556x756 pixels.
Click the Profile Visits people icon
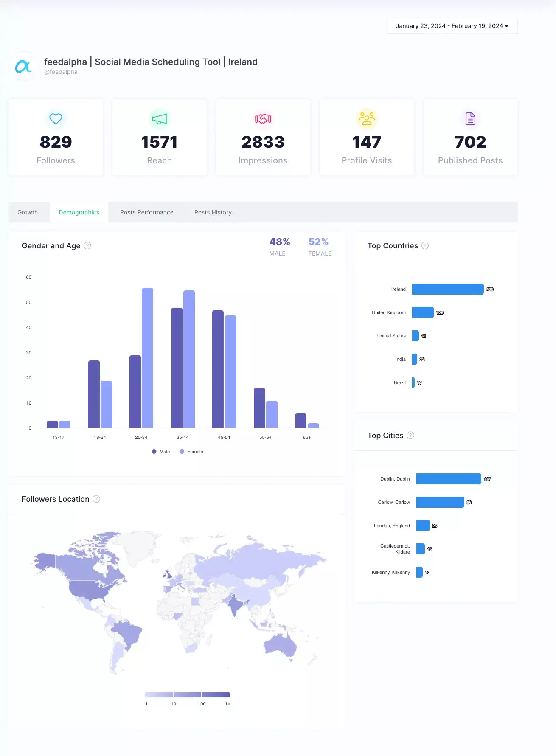[367, 119]
